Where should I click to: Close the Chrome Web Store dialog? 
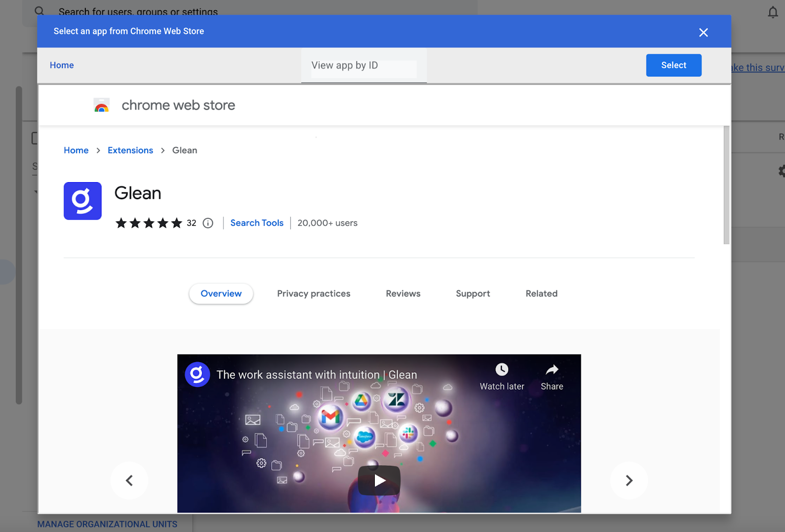pyautogui.click(x=703, y=32)
